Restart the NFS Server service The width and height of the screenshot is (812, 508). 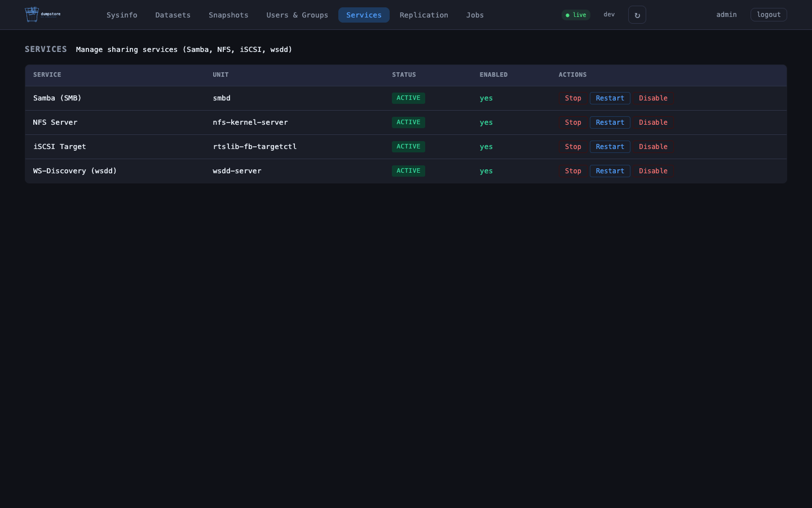click(x=610, y=122)
